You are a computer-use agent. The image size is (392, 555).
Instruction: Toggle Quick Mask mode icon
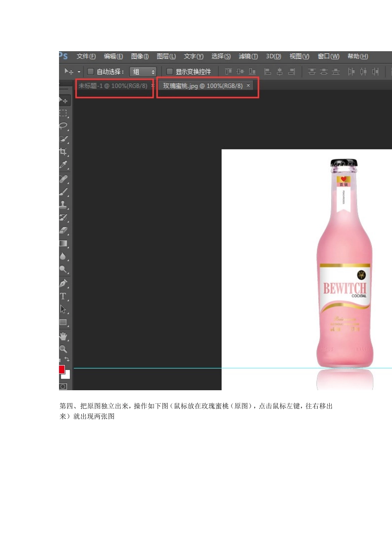pyautogui.click(x=63, y=387)
